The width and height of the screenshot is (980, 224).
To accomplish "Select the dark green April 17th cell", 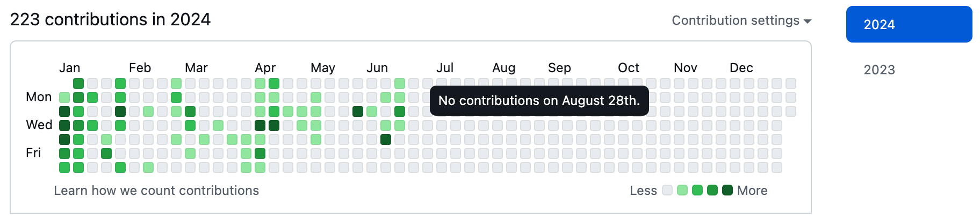I will (274, 125).
